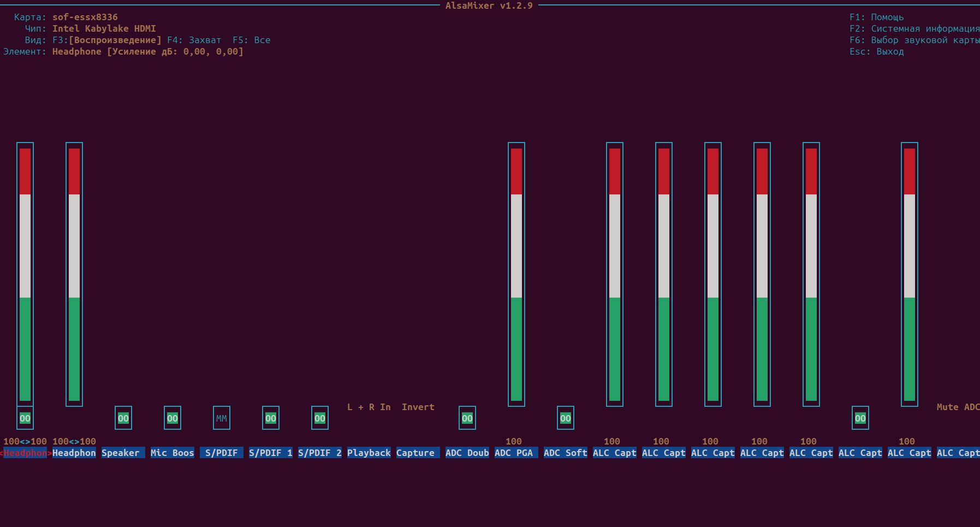
Task: Toggle the Mic Boos mute box
Action: pos(173,418)
